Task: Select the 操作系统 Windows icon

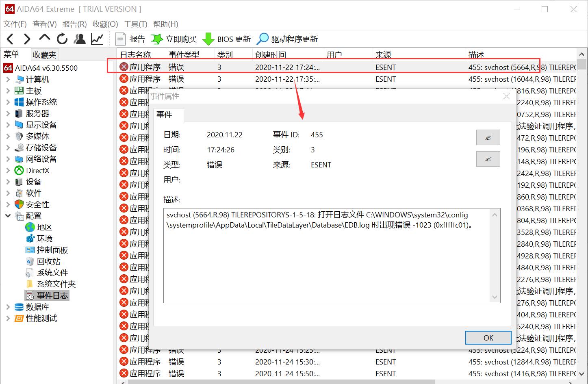Action: point(19,102)
